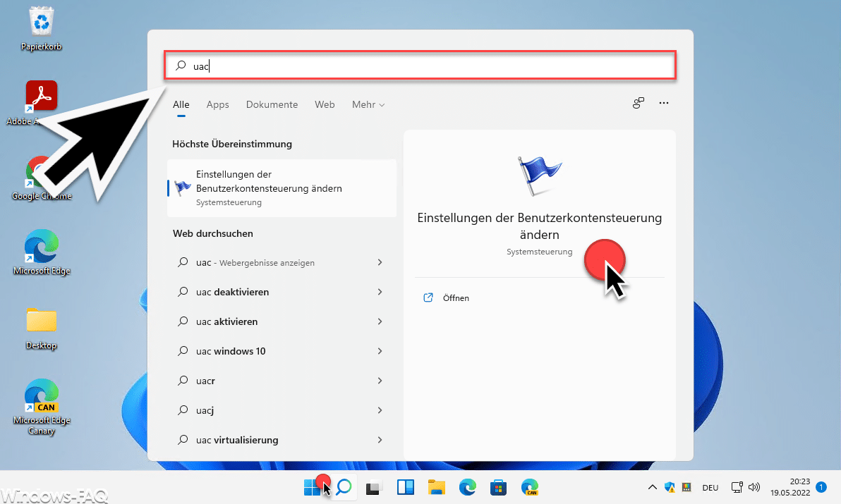The height and width of the screenshot is (504, 841).
Task: Open Microsoft Store from the taskbar
Action: click(x=498, y=487)
